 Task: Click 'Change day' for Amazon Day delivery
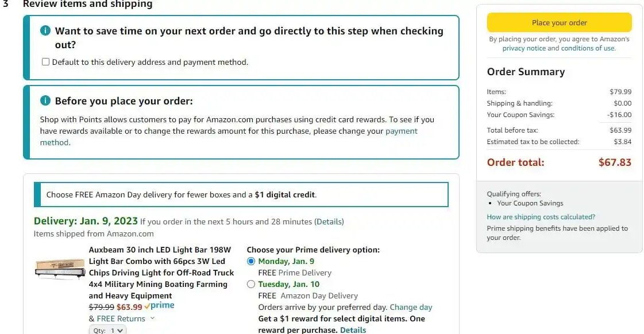[x=411, y=308]
